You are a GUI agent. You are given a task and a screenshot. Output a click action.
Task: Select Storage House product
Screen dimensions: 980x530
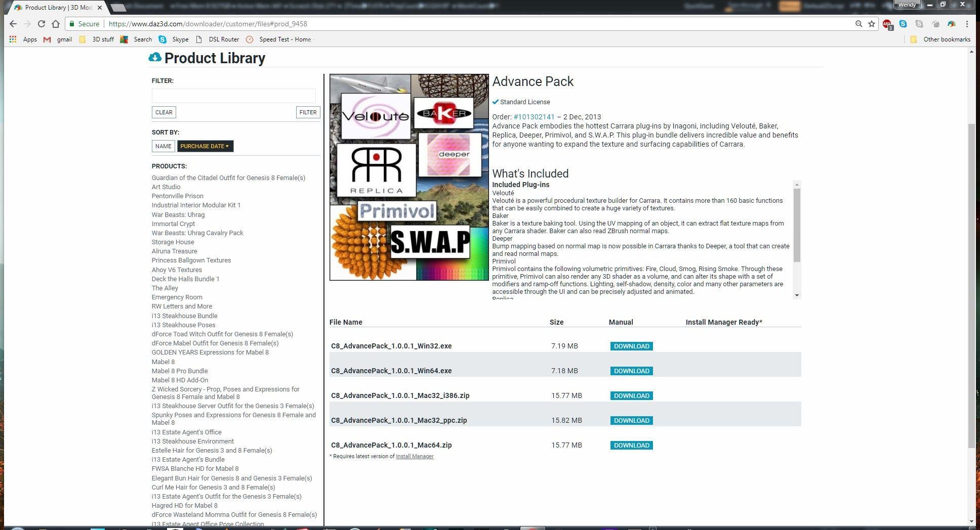pyautogui.click(x=173, y=242)
